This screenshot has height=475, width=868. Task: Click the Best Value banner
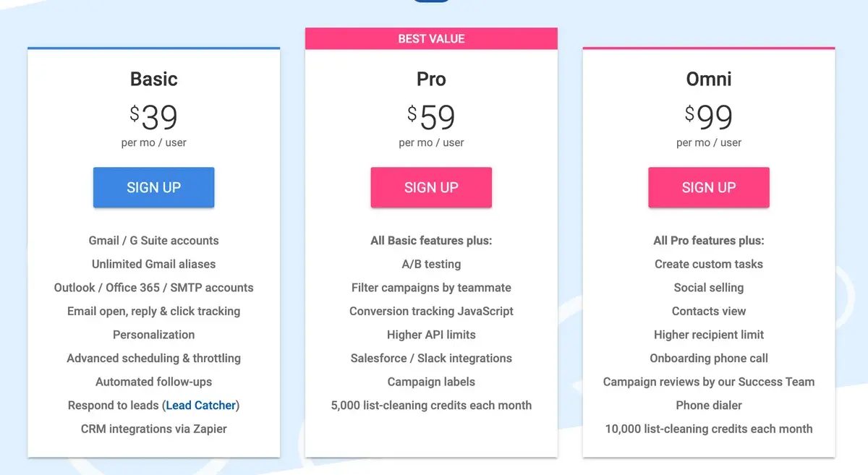pyautogui.click(x=431, y=39)
